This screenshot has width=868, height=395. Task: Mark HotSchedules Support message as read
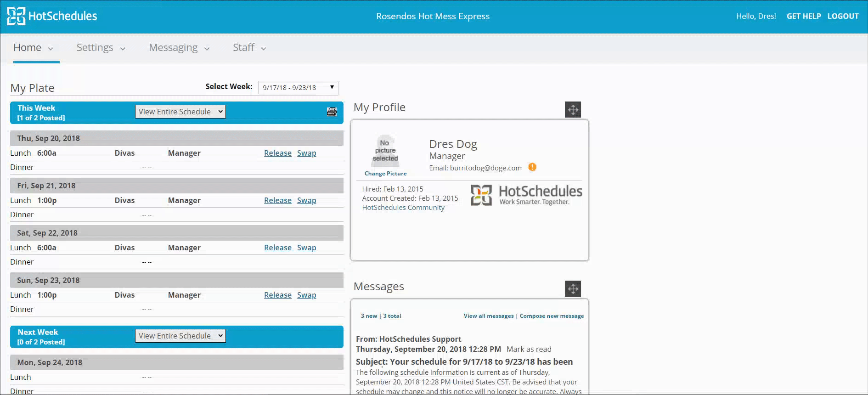(x=529, y=349)
